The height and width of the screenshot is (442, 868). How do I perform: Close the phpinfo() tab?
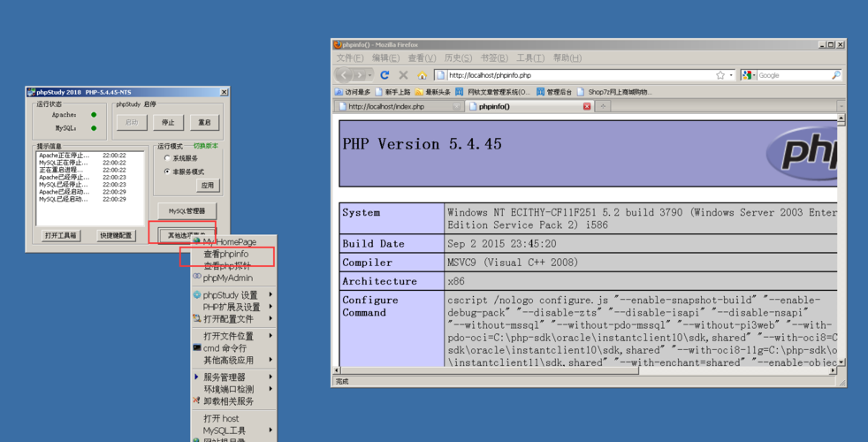tap(587, 106)
